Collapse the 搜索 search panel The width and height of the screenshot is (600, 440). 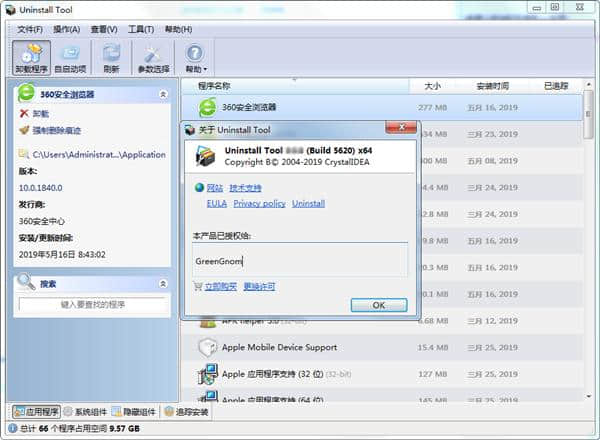[x=163, y=284]
